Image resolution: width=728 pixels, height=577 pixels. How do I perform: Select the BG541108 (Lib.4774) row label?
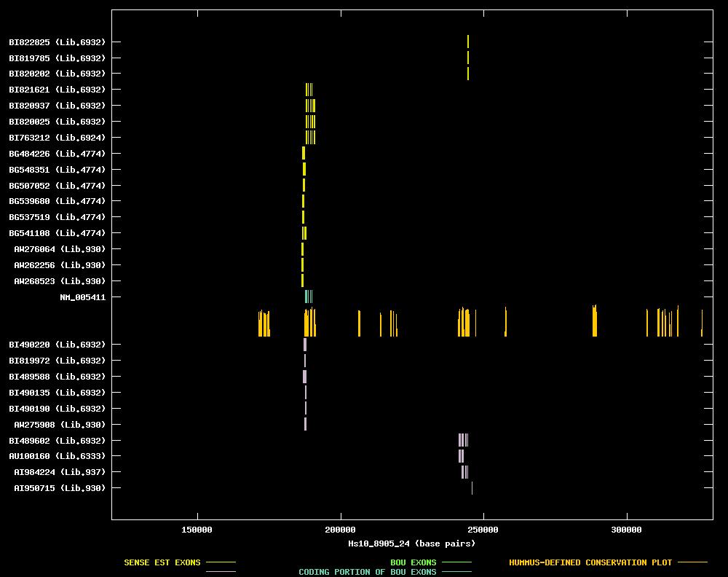pyautogui.click(x=57, y=232)
